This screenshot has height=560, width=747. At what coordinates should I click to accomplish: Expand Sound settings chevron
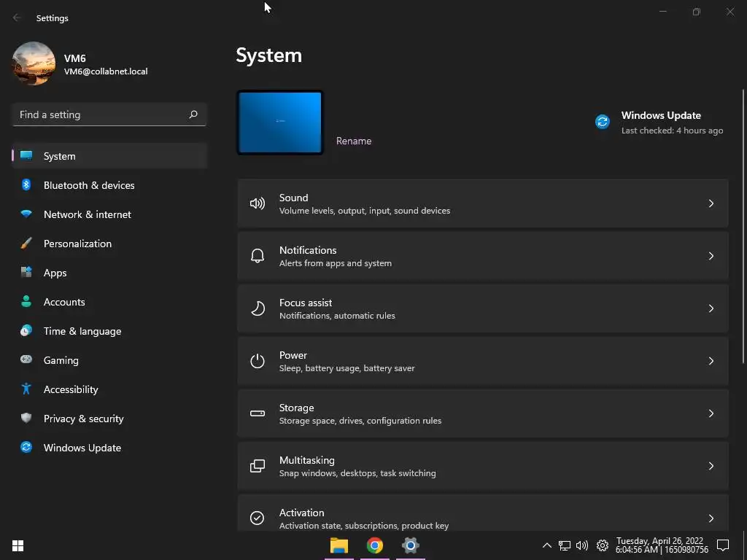pos(711,203)
